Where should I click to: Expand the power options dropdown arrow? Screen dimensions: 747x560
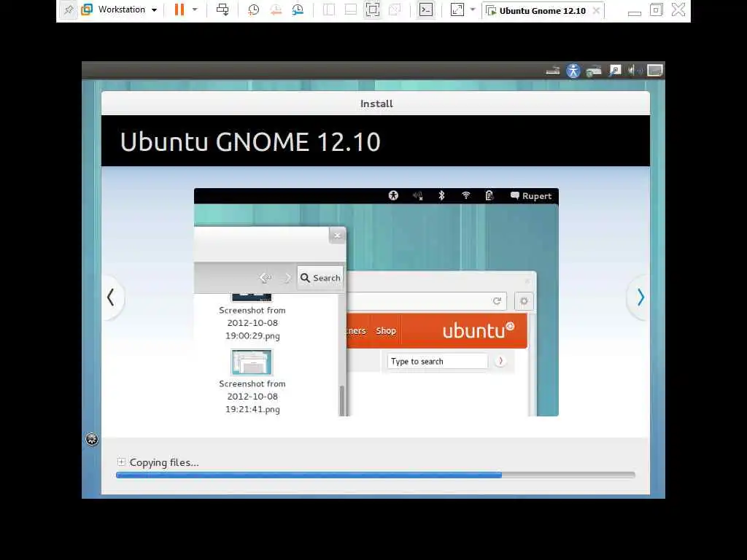(195, 9)
